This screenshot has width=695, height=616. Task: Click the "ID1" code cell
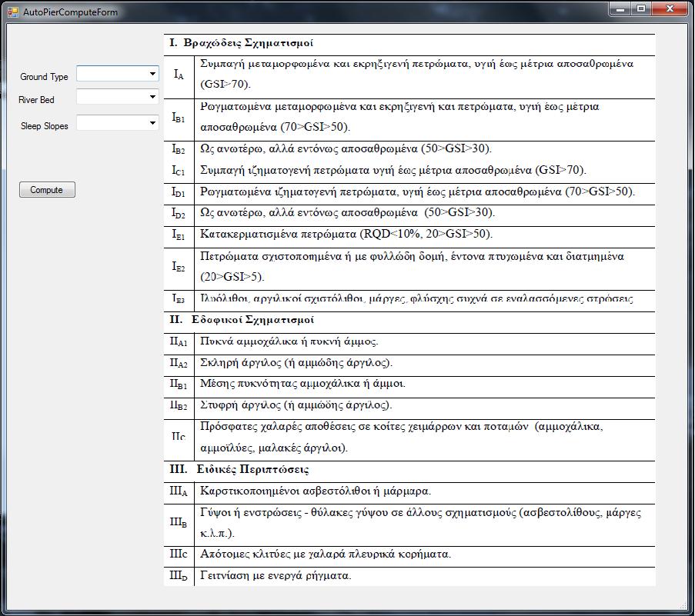tap(179, 192)
